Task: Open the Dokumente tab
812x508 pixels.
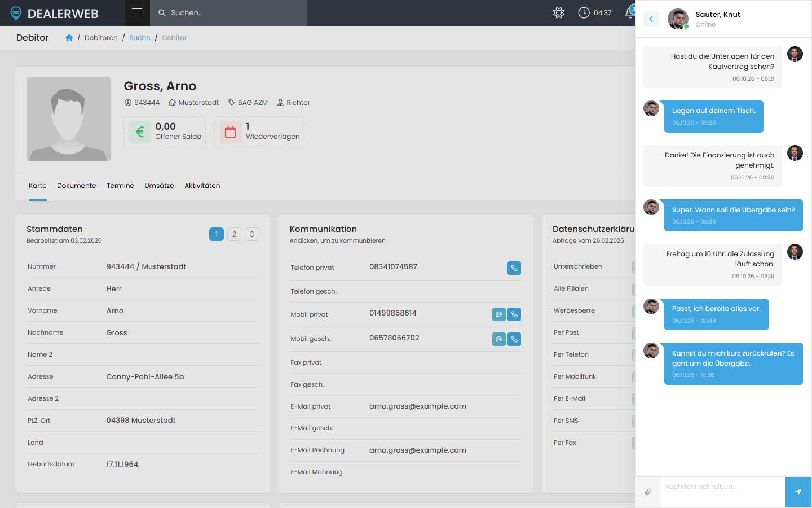Action: (77, 186)
